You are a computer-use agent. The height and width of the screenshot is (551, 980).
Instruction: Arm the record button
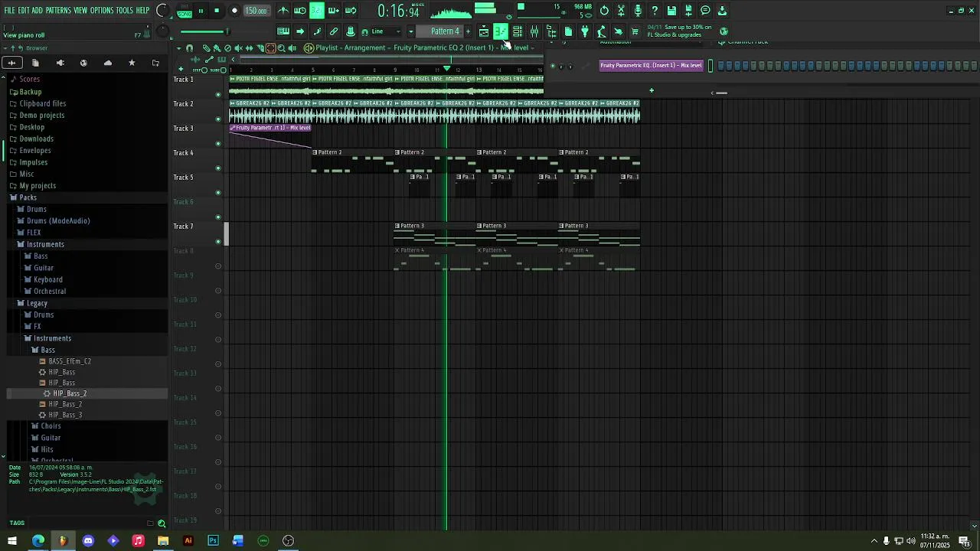point(234,11)
